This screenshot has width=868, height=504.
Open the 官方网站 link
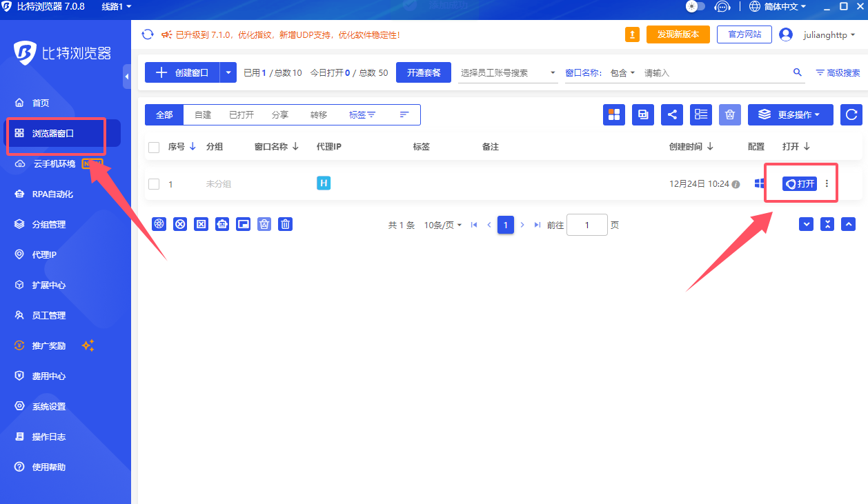(x=744, y=34)
